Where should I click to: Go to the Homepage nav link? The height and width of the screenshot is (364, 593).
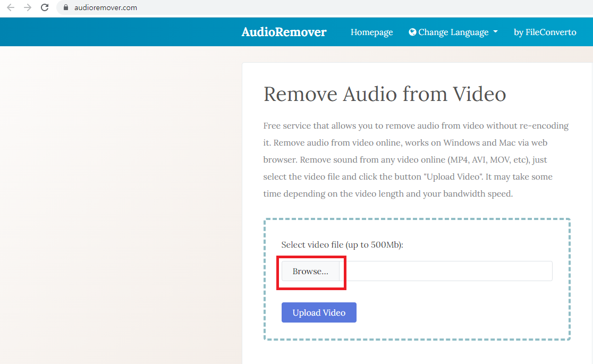pos(371,32)
